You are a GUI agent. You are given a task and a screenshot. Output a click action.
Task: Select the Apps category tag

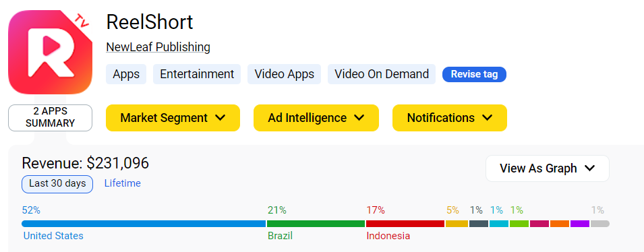(126, 74)
